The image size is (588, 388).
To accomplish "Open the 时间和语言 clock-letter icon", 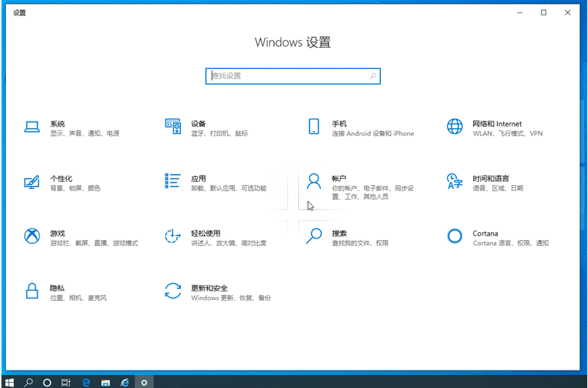I will tap(455, 181).
